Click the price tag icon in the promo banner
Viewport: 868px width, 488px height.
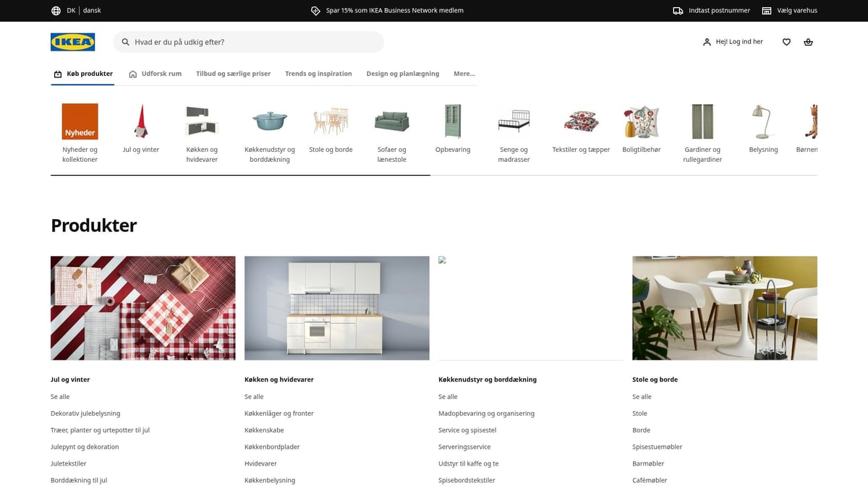click(x=315, y=10)
